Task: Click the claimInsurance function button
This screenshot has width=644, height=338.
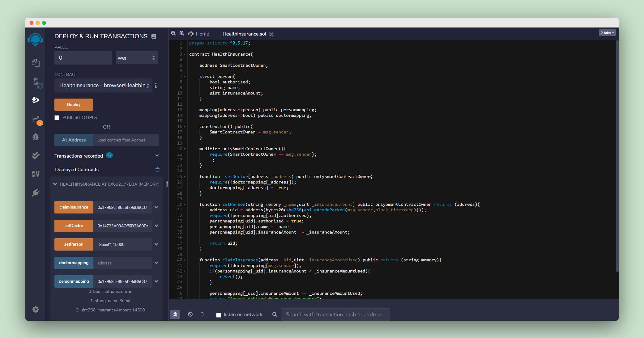Action: [x=74, y=207]
